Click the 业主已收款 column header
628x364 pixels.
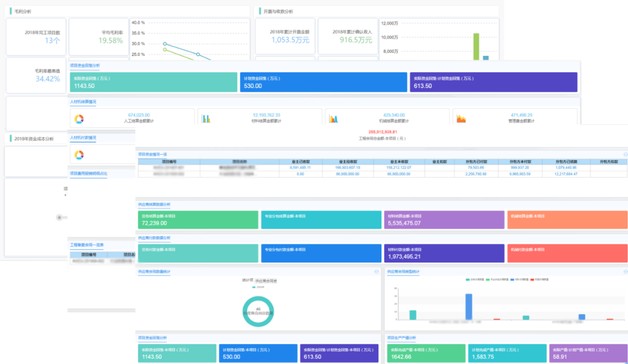[x=302, y=161]
